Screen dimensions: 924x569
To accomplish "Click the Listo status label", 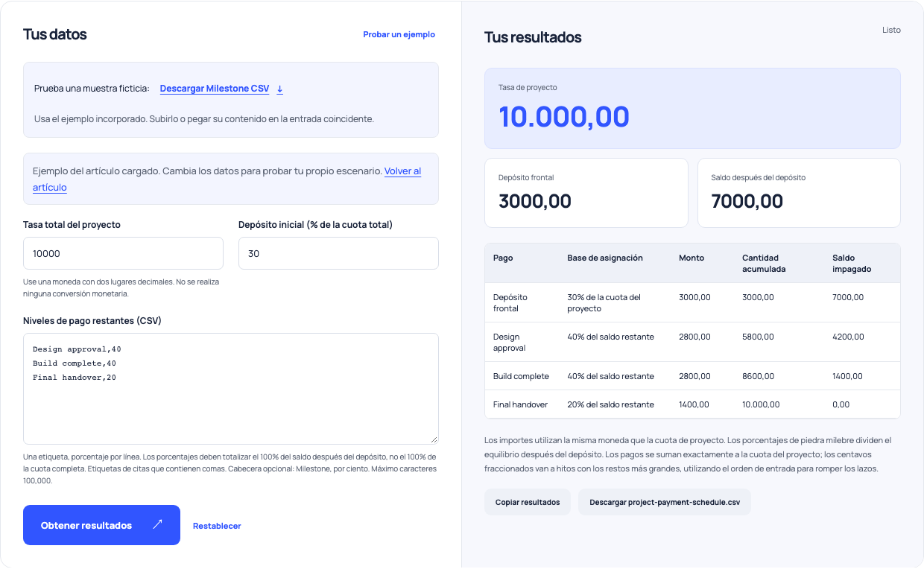I will click(x=891, y=31).
